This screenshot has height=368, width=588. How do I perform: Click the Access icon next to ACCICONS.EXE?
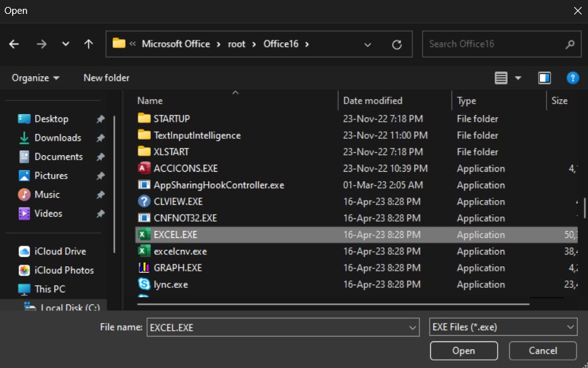pos(143,168)
